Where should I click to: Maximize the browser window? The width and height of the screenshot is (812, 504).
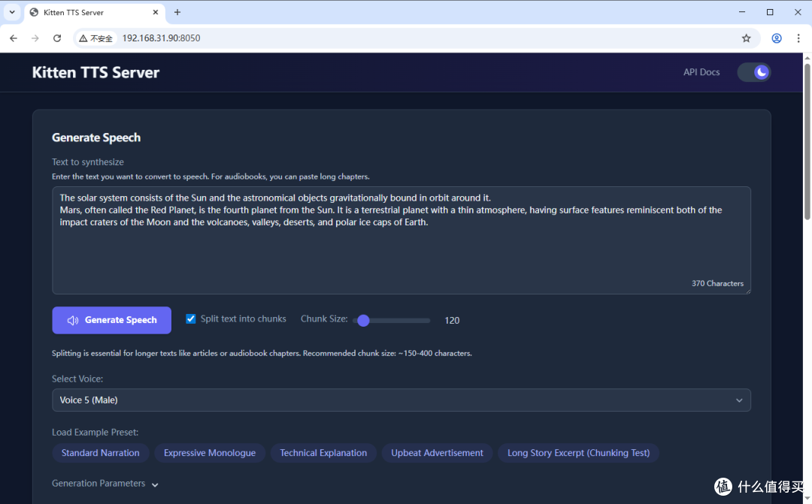tap(770, 12)
